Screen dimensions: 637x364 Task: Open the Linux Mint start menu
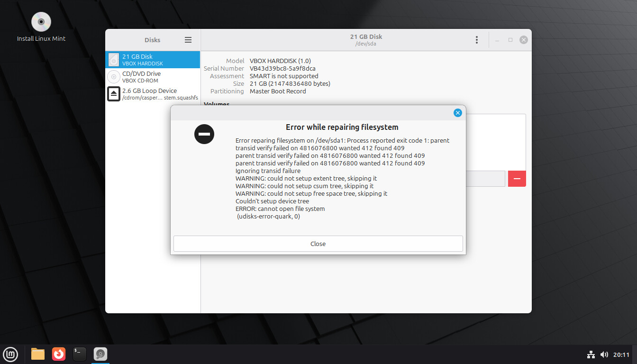pyautogui.click(x=10, y=354)
